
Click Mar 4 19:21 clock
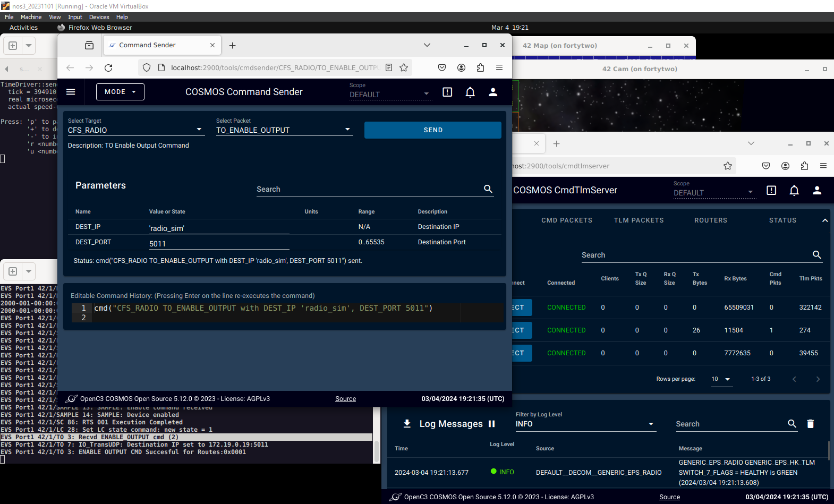coord(510,28)
